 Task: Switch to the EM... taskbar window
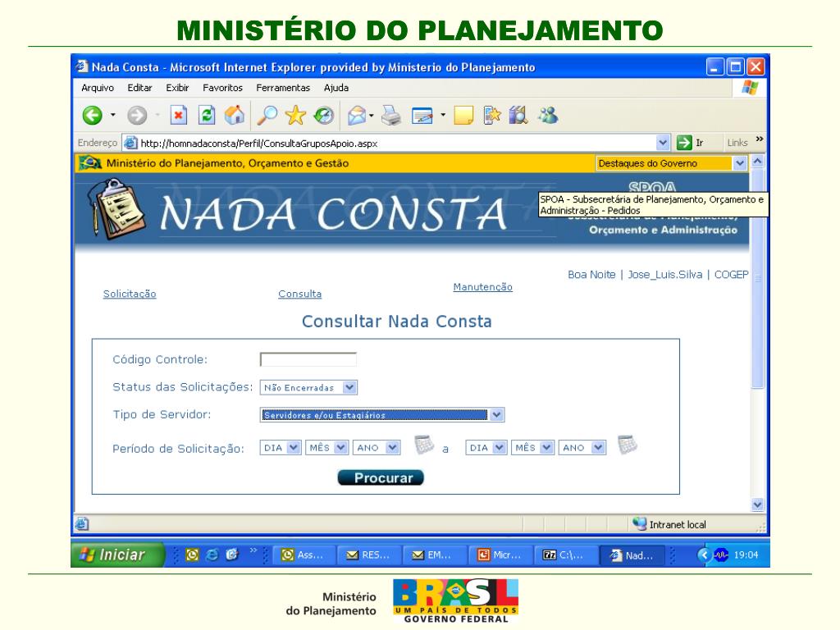point(434,555)
